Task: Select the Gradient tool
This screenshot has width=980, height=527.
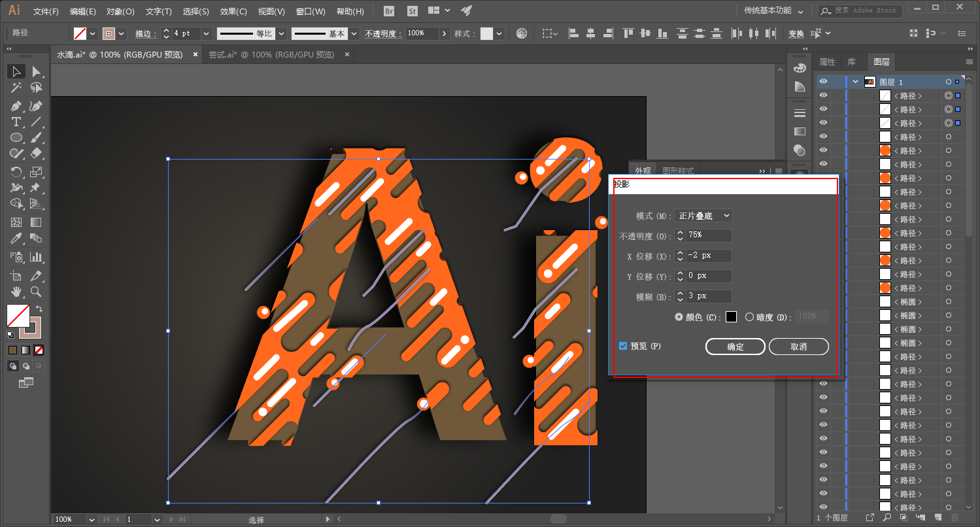Action: [37, 223]
